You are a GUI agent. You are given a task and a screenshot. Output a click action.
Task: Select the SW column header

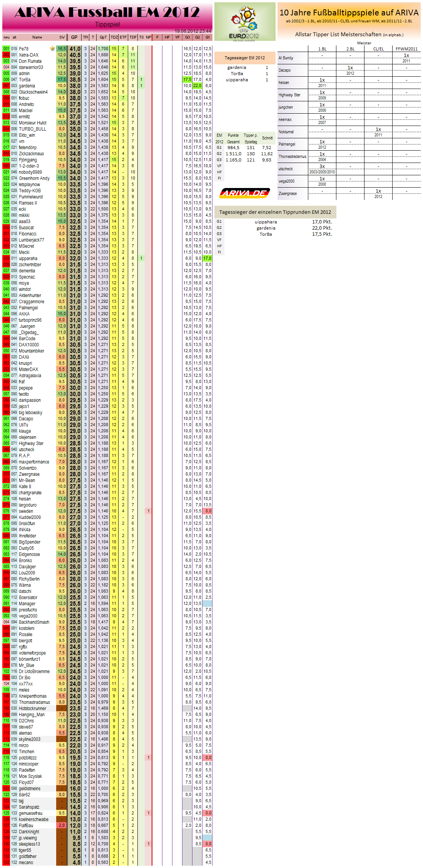click(62, 37)
